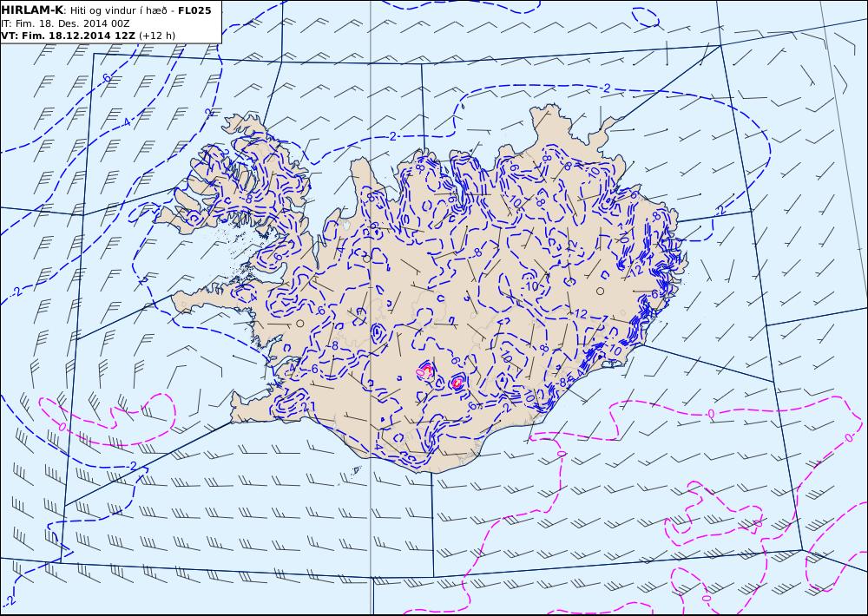Image resolution: width=868 pixels, height=616 pixels.
Task: Click the '(+12 h)' forecast offset text
Action: (x=157, y=36)
